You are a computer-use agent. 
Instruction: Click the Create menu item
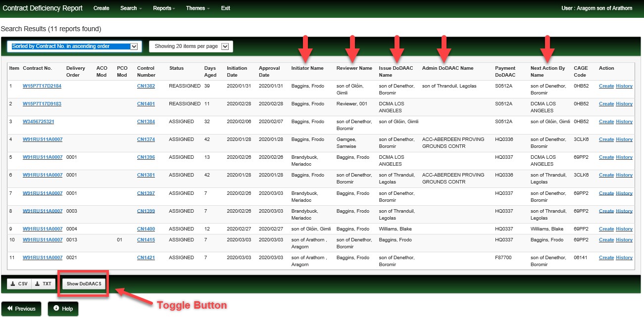[x=101, y=8]
